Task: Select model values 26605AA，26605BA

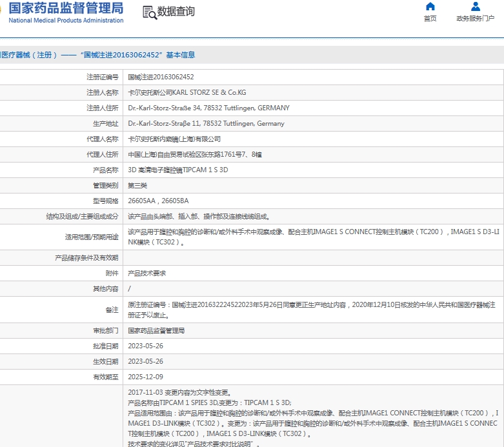Action: pos(158,201)
